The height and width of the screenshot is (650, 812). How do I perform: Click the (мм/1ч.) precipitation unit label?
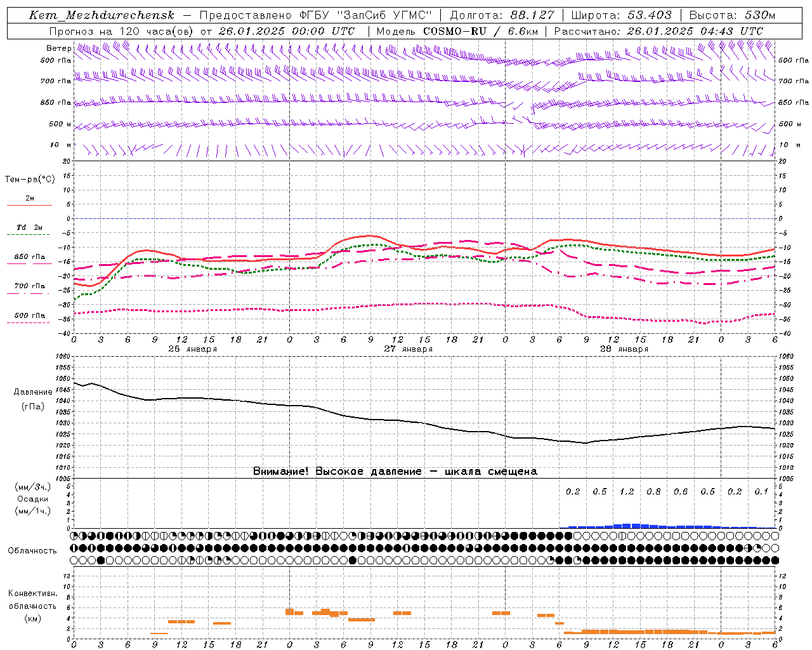(x=33, y=511)
